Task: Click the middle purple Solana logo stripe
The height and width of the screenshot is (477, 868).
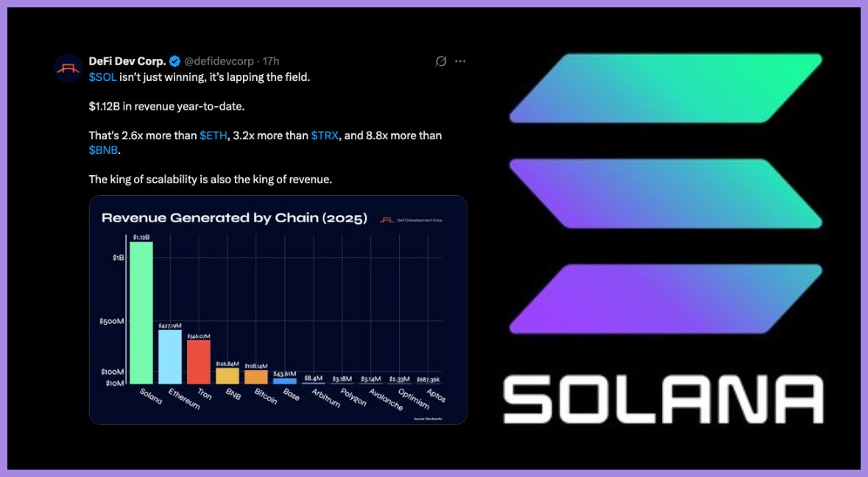Action: [666, 193]
